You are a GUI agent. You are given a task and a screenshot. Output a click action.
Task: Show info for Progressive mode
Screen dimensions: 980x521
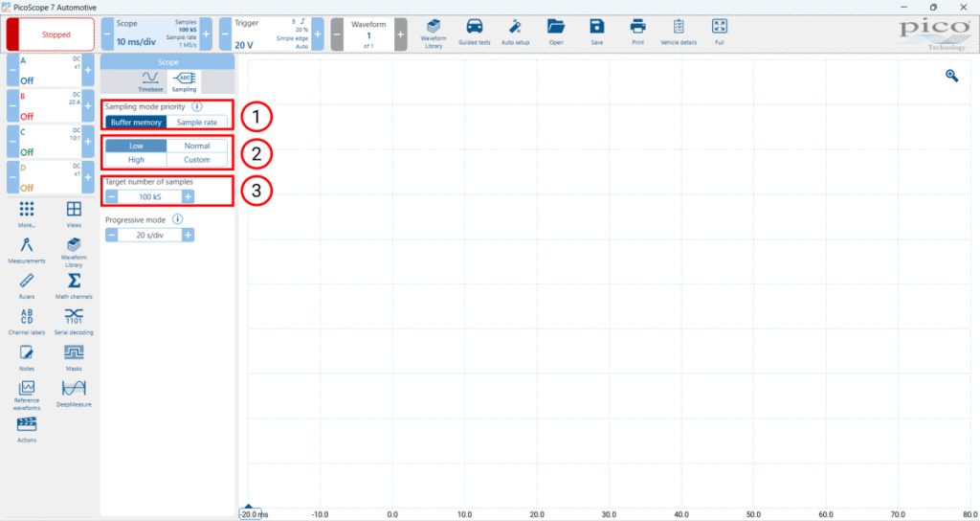click(177, 219)
